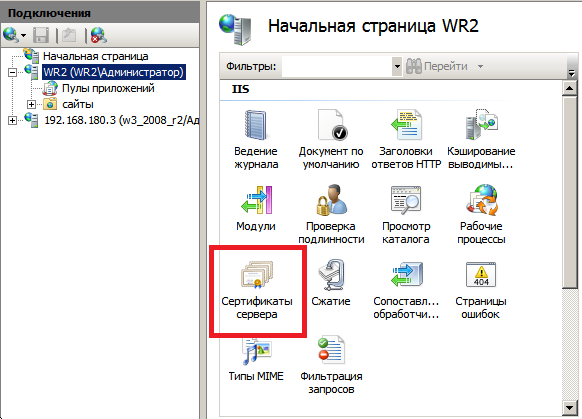Open Документ по умолчанию feature
582x419 pixels.
331,139
